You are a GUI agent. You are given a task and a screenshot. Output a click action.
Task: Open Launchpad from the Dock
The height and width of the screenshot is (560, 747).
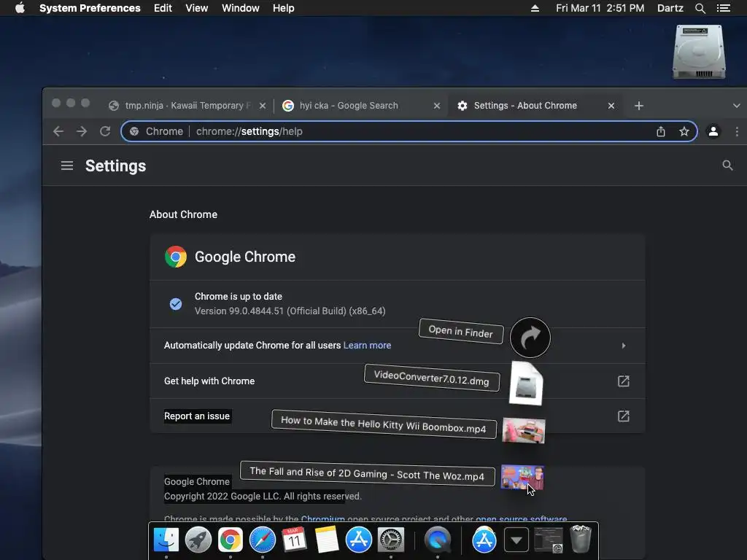point(198,540)
